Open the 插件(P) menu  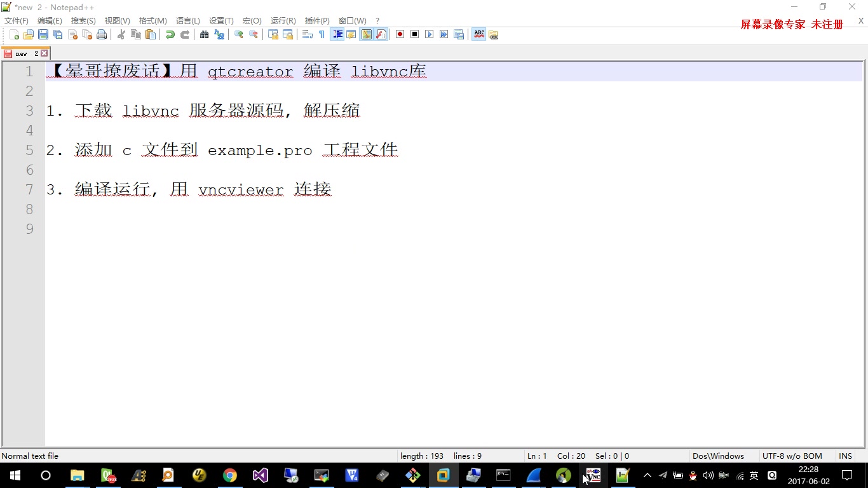pyautogui.click(x=317, y=21)
